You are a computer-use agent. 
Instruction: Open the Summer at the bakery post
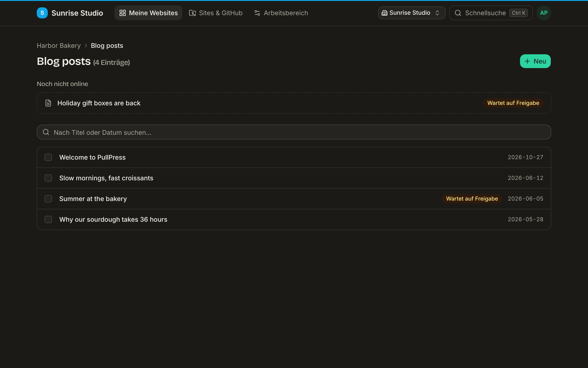coord(294,198)
